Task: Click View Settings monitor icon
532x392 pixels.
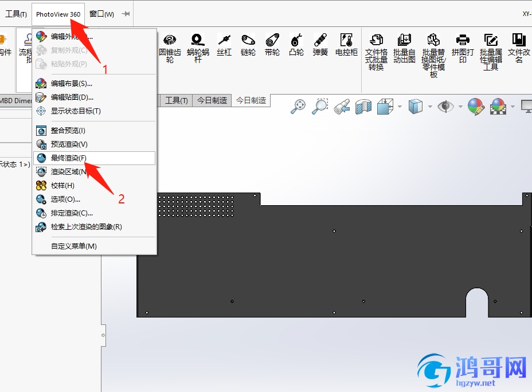Action: (527, 107)
